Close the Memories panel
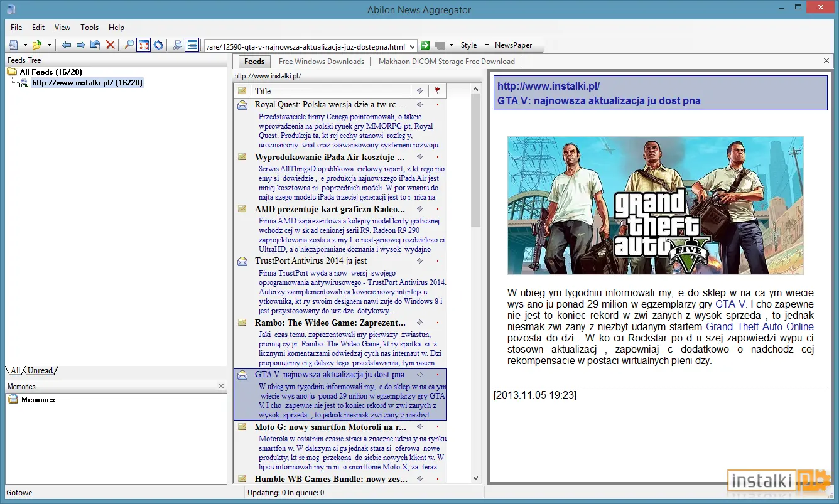 tap(221, 386)
